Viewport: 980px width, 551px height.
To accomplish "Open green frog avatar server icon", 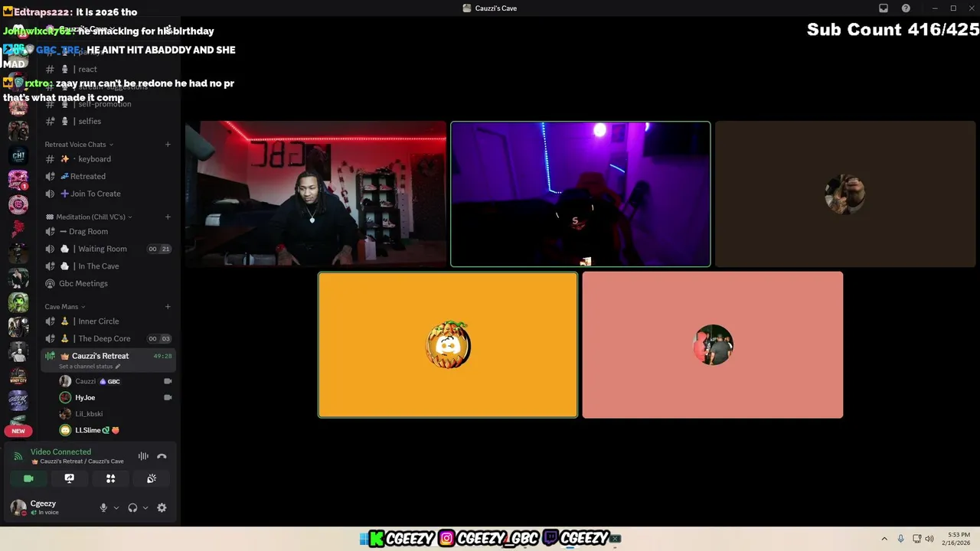I will tap(18, 302).
